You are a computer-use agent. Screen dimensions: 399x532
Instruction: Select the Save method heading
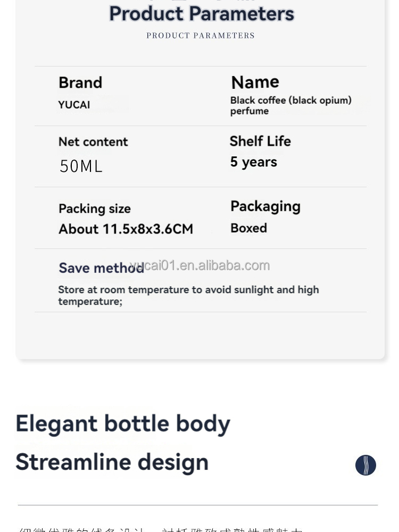102,268
